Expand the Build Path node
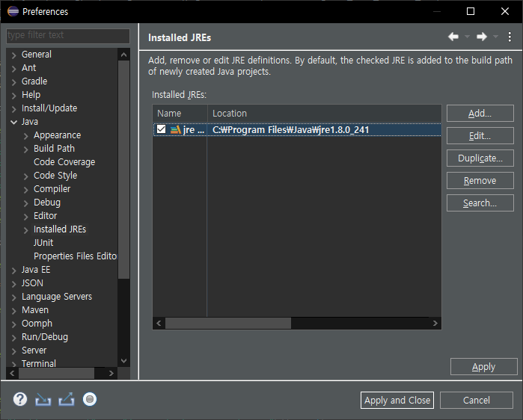 pyautogui.click(x=25, y=149)
